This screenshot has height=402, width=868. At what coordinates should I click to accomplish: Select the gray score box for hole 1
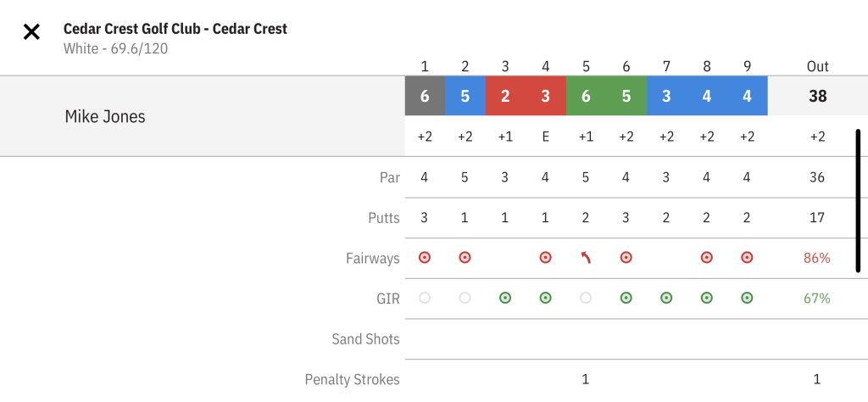[425, 96]
